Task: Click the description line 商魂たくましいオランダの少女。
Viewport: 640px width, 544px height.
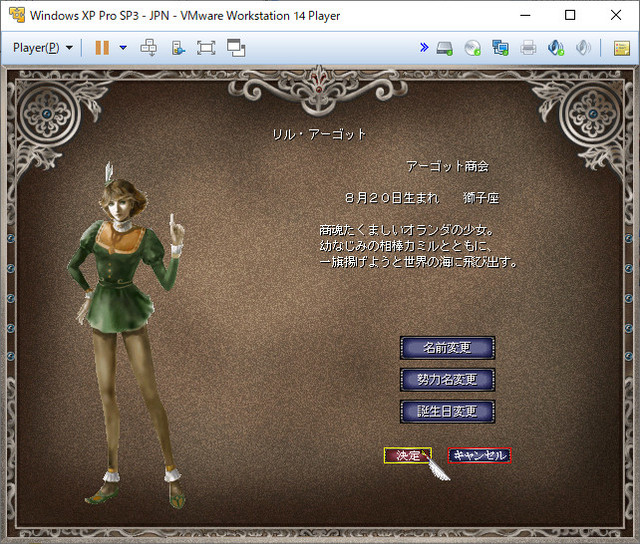Action: pos(407,230)
